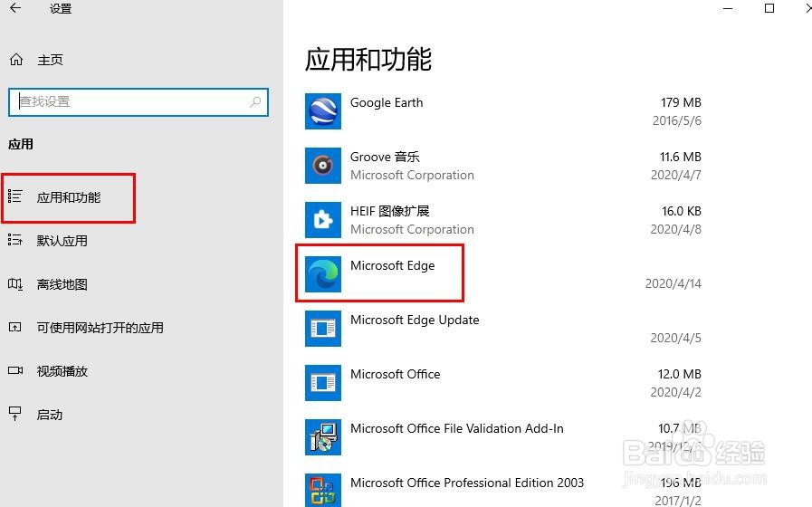812x507 pixels.
Task: Click the 2016/5/6 install date
Action: 677,120
